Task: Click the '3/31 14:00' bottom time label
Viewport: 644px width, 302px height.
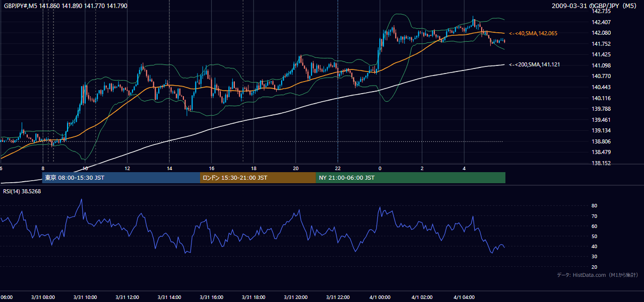Action: pos(169,297)
